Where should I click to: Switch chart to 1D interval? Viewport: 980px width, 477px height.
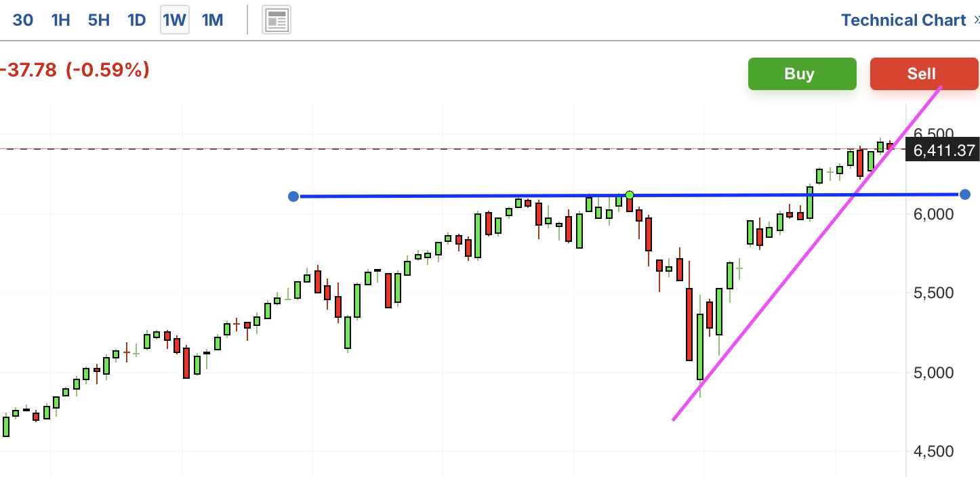tap(137, 20)
